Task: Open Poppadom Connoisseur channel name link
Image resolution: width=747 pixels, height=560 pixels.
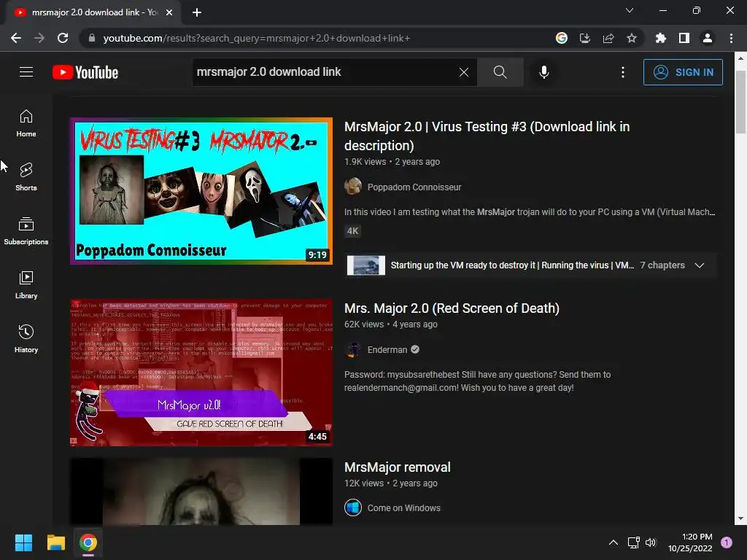Action: 414,187
